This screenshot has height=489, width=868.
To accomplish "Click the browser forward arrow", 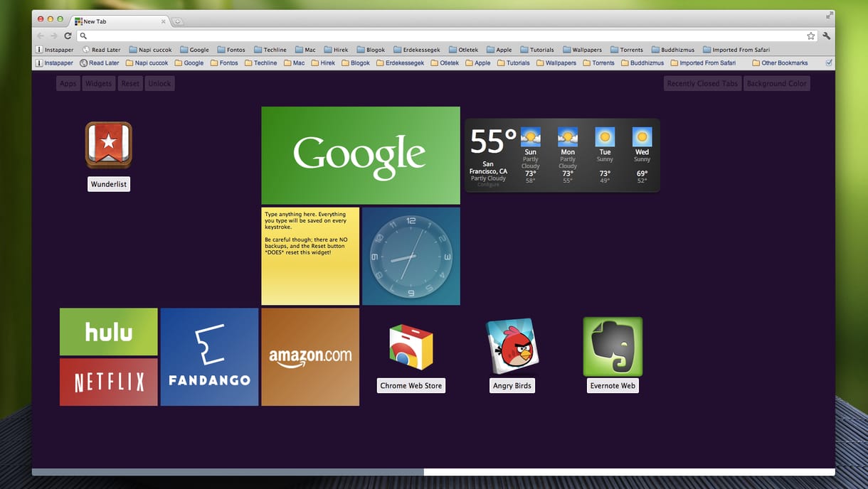I will [53, 36].
